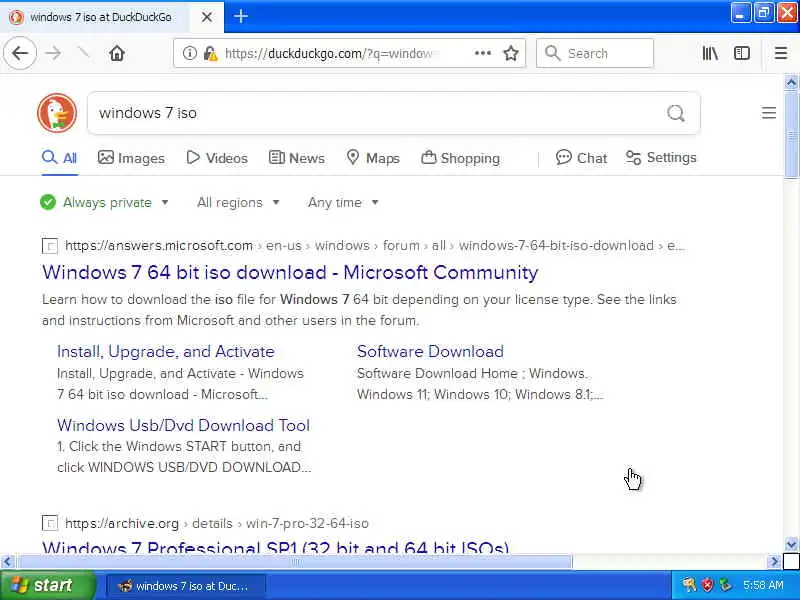Open a new tab with plus button
Screen dimensions: 800x600
coord(241,16)
